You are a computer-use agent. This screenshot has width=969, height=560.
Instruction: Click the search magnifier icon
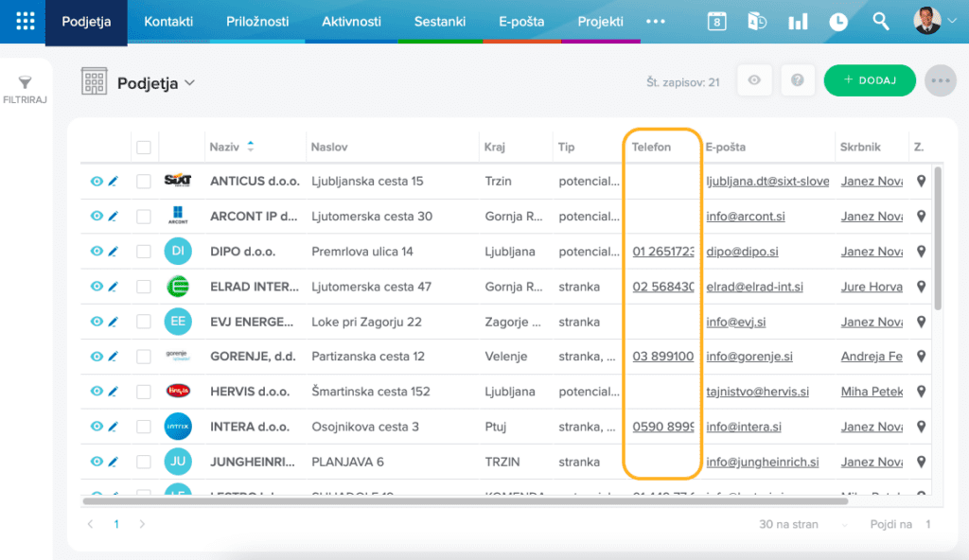pyautogui.click(x=880, y=22)
